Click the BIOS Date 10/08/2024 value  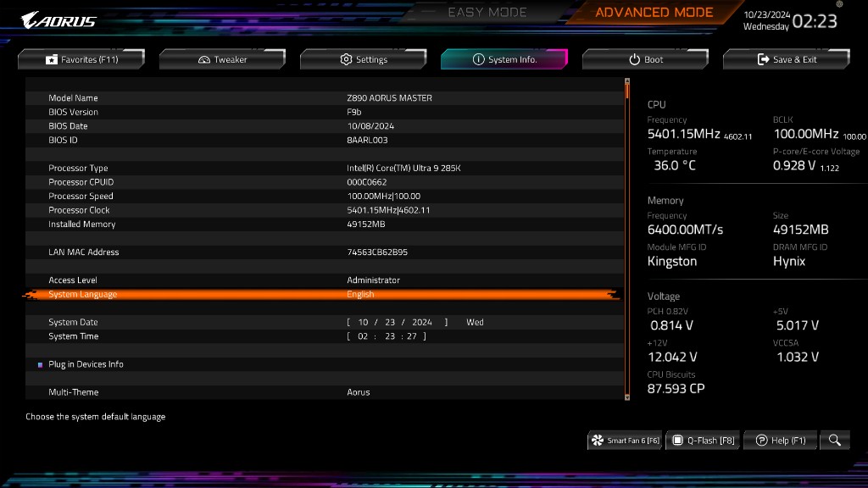click(370, 126)
